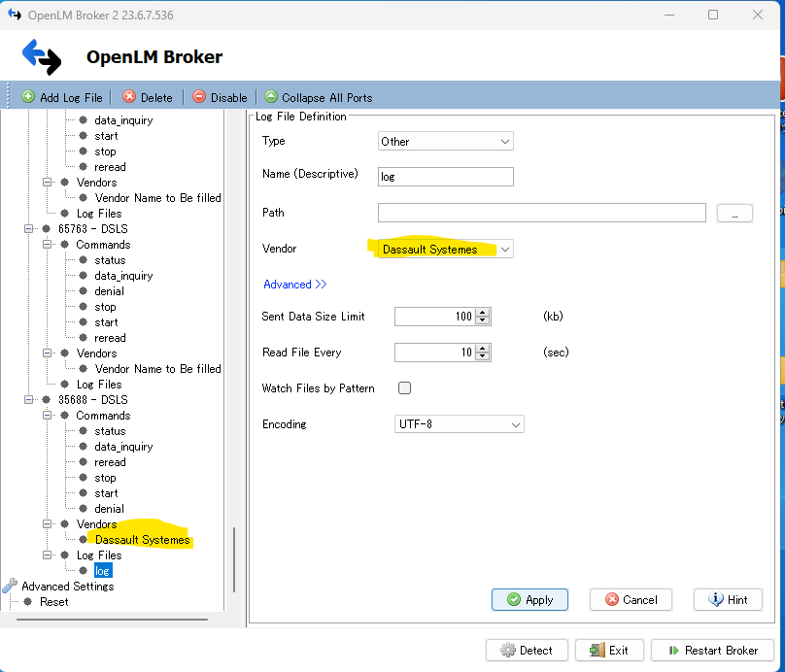Click the Sent Data Size Limit field

coord(434,317)
